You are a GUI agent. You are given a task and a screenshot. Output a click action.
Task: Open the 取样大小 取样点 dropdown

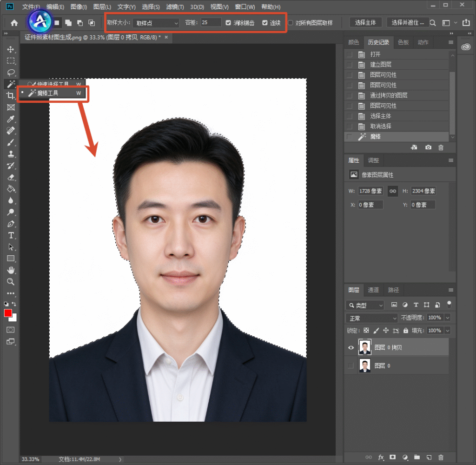156,23
